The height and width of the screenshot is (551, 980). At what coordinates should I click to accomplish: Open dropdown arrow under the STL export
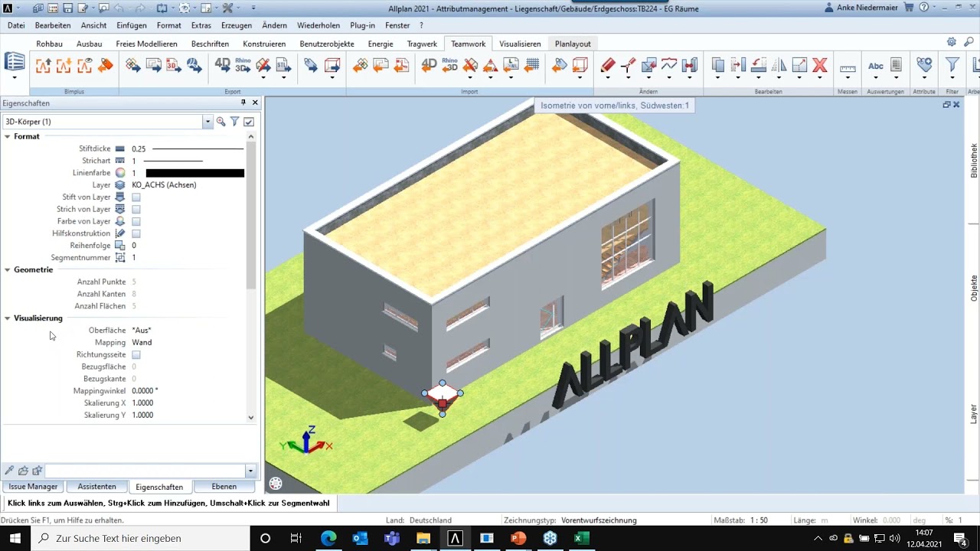pos(283,78)
